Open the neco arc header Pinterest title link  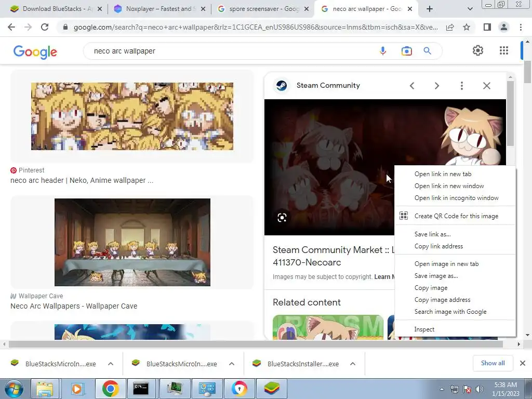tap(82, 180)
